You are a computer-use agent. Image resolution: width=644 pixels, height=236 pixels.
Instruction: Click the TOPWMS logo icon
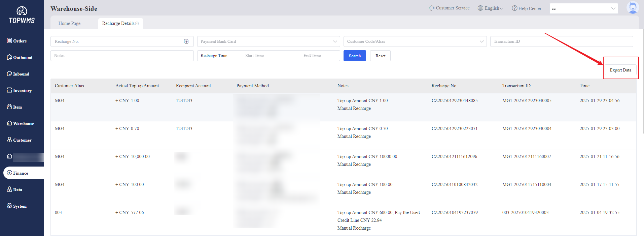click(x=22, y=11)
